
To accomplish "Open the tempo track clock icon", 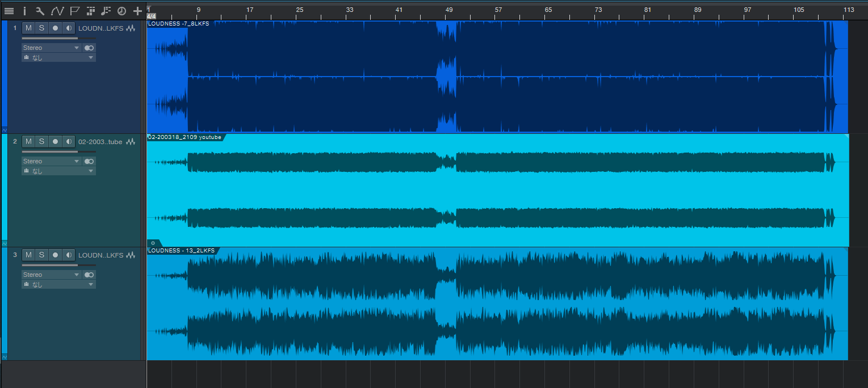I will [x=121, y=11].
